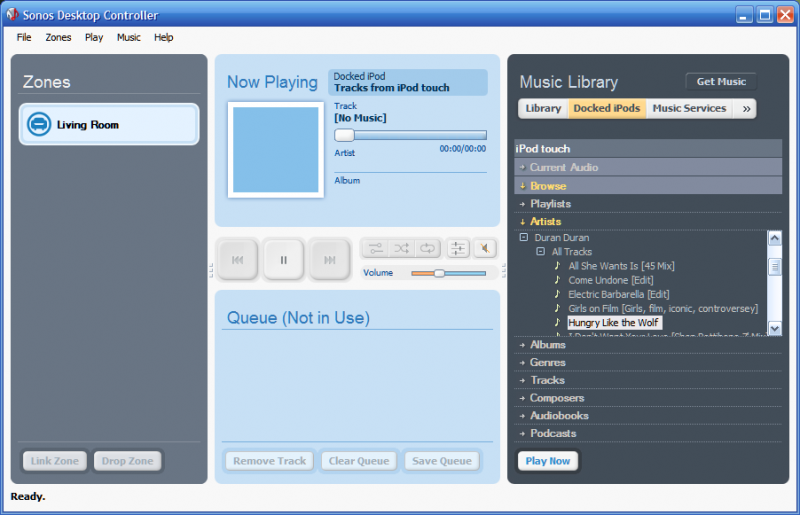Select the Living Room zone icon
The image size is (800, 515).
39,124
